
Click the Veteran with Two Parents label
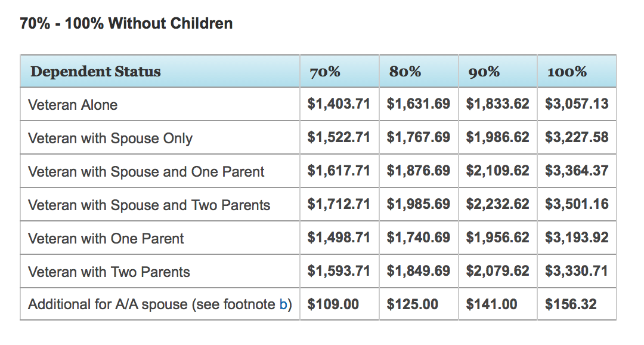[109, 272]
